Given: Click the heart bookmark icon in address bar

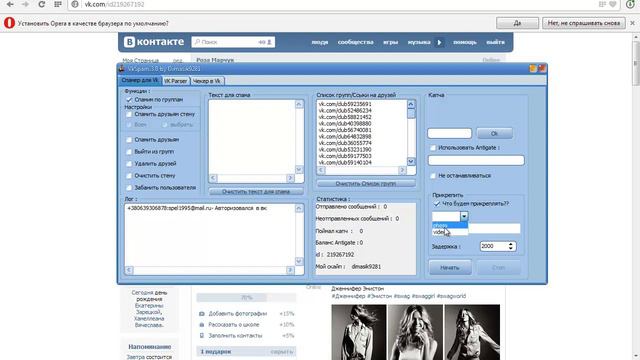Looking at the screenshot, I should pyautogui.click(x=613, y=4).
